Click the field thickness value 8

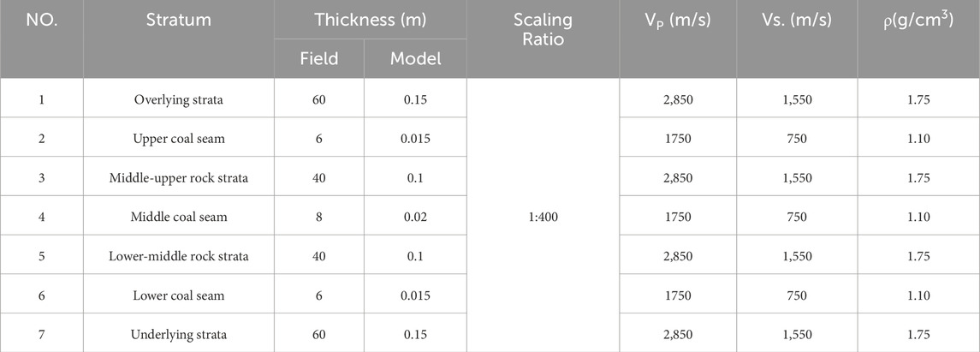319,217
